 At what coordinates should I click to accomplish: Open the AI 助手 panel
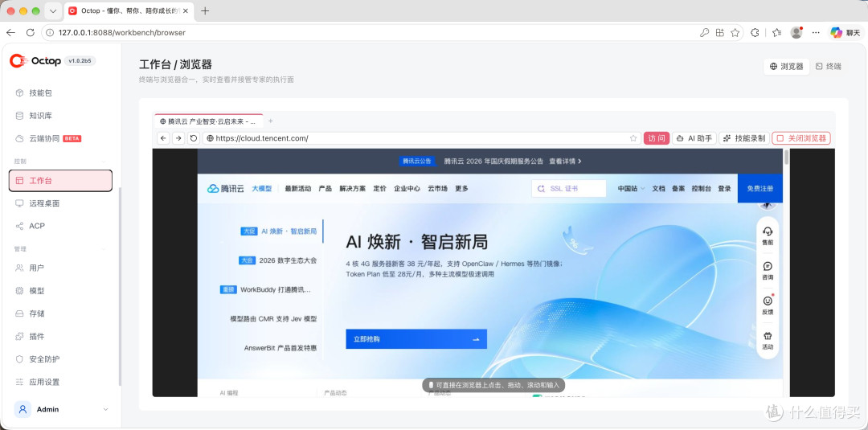(694, 138)
